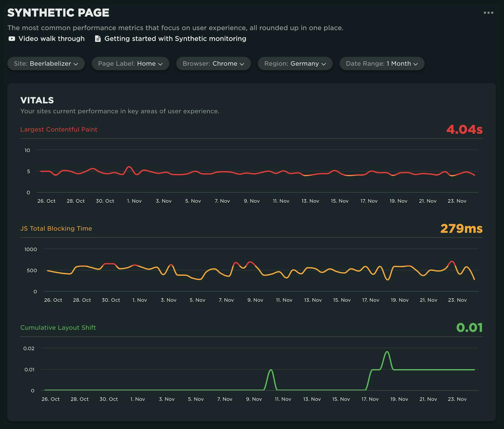Image resolution: width=504 pixels, height=429 pixels.
Task: Open the Browser: Chrome filter
Action: tap(213, 64)
